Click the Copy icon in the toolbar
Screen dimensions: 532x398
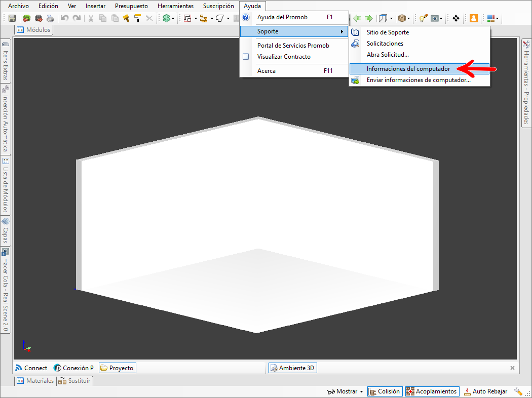tap(103, 18)
